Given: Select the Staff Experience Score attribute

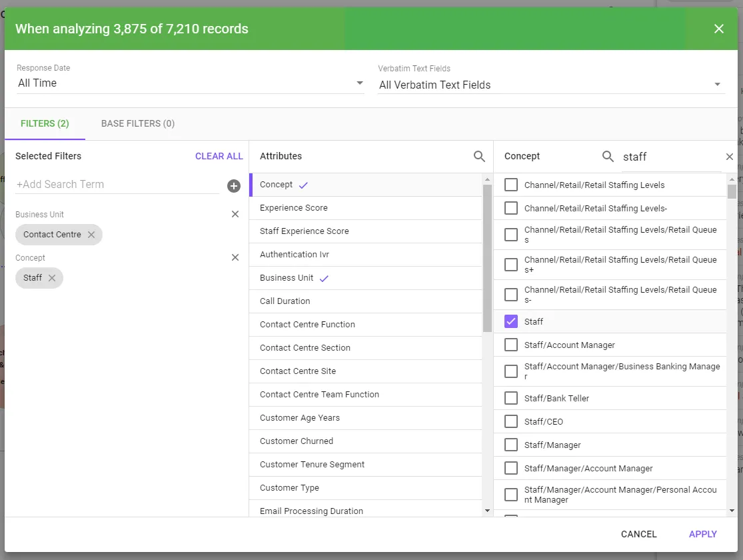Looking at the screenshot, I should tap(365, 231).
